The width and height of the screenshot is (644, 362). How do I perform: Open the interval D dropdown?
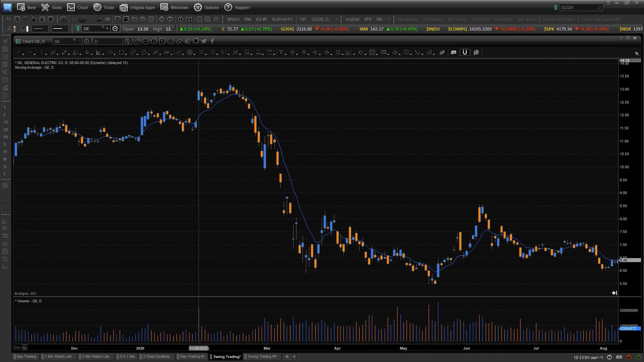point(107,41)
